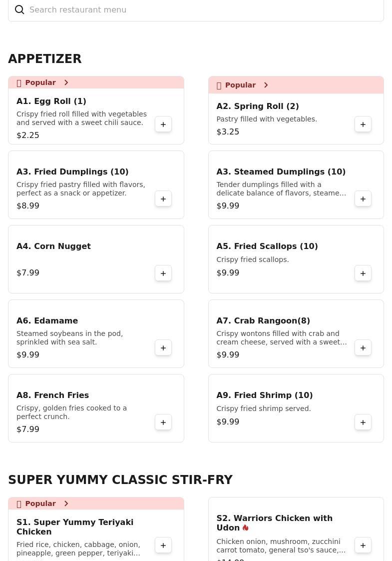
Task: Add A2. Spring Roll with plus icon
Action: tap(363, 124)
